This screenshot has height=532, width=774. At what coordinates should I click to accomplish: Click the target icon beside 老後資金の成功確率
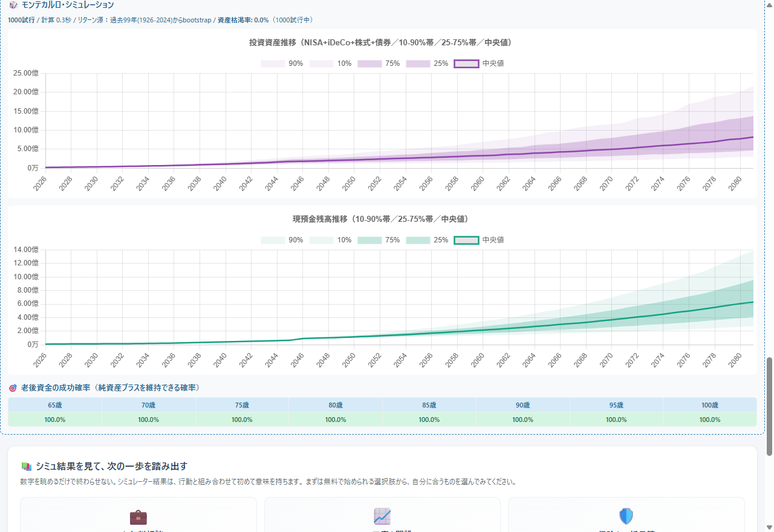[x=13, y=388]
